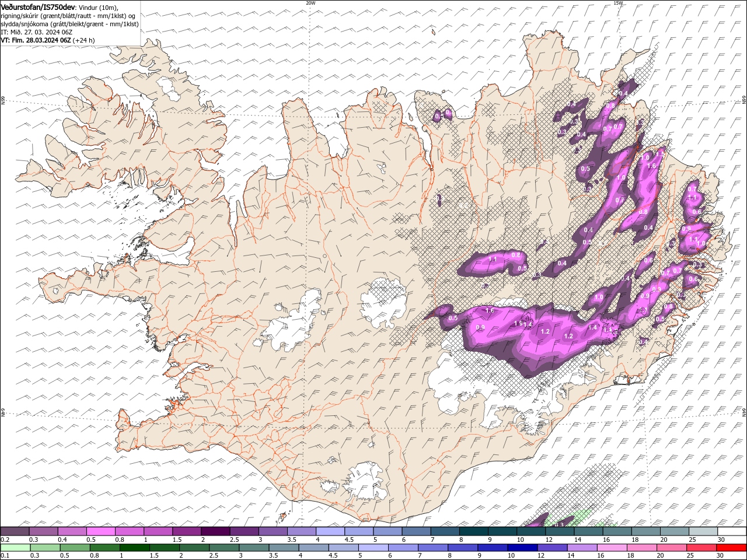Pick the bright red swatch ending the lower legend
The image size is (747, 560).
(x=732, y=548)
